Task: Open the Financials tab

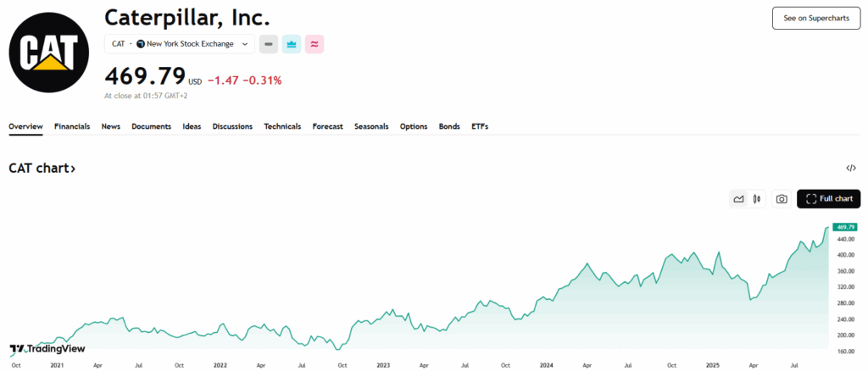Action: 72,126
